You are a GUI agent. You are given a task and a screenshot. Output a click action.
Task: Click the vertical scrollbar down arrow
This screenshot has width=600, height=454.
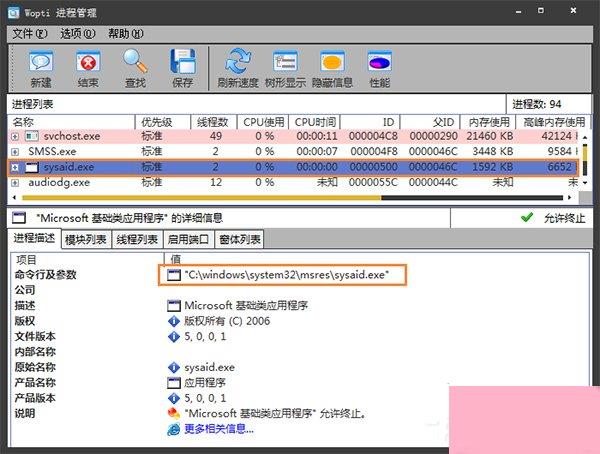[x=585, y=183]
